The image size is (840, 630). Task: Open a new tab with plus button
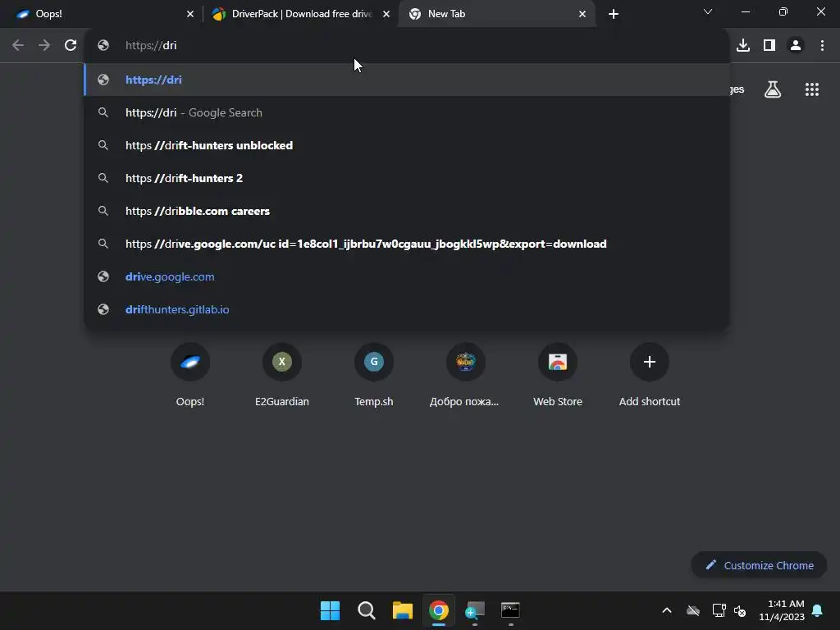pos(614,14)
